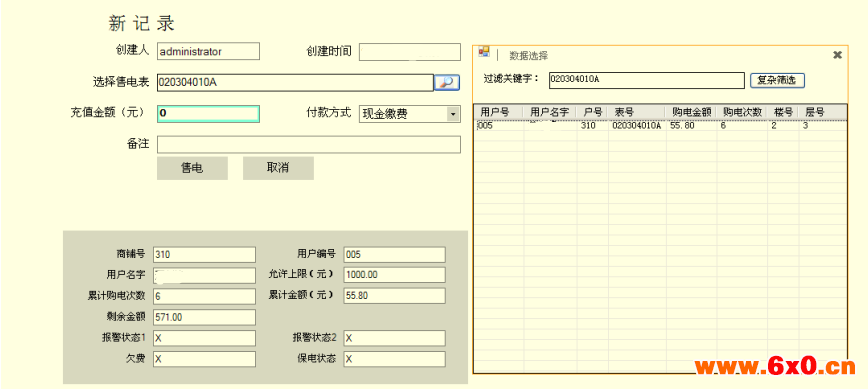Viewport: 868px width, 389px height.
Task: Select the 310 cell in 户号 column
Action: pyautogui.click(x=593, y=126)
